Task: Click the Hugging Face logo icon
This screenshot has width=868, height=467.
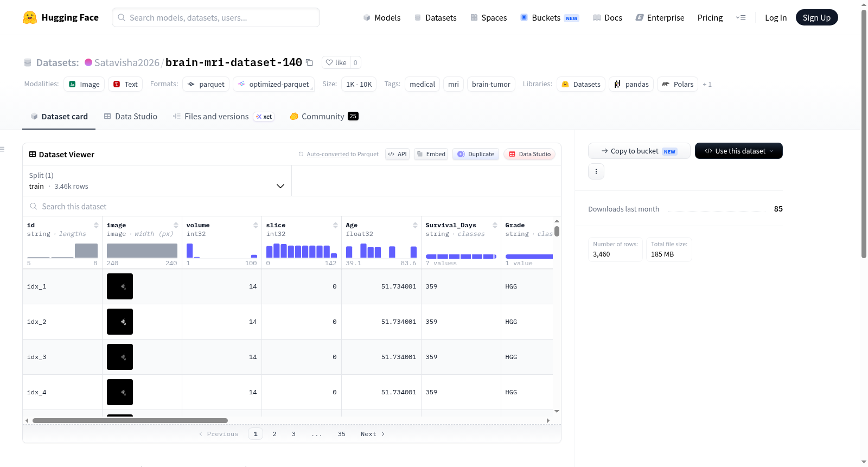Action: (30, 17)
